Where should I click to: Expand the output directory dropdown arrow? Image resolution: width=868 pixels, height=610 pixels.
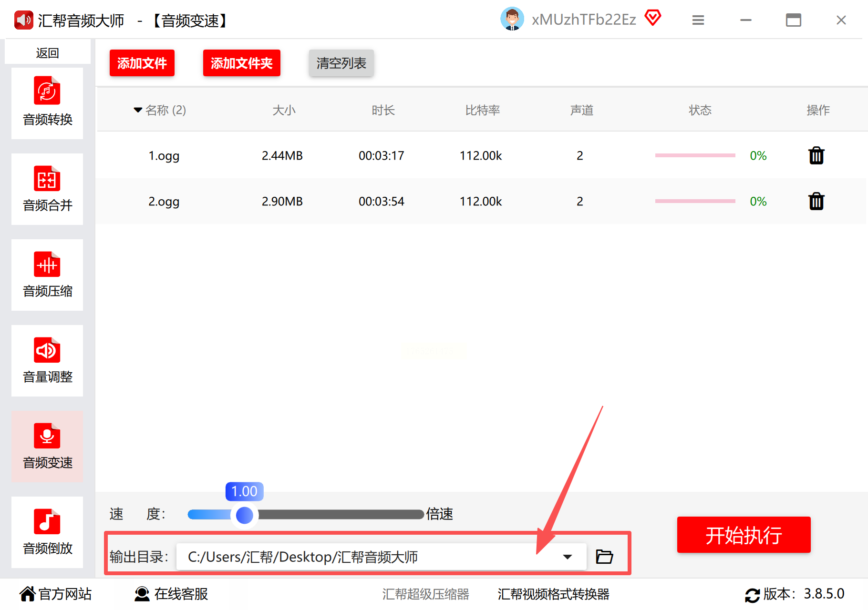(x=567, y=557)
